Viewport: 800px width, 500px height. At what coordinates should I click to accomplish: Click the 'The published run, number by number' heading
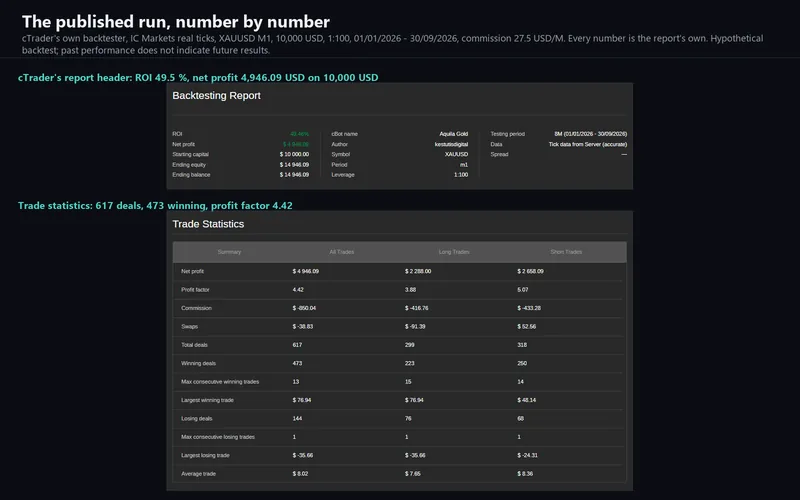(x=176, y=22)
